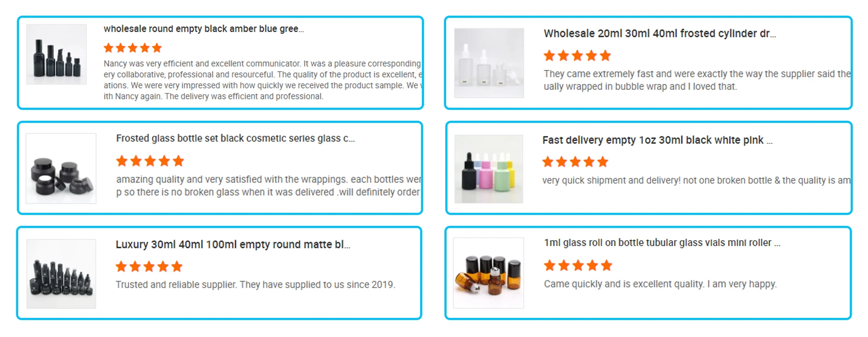This screenshot has width=868, height=337.
Task: Open the frosted cylinder dropper bottle image
Action: [489, 63]
